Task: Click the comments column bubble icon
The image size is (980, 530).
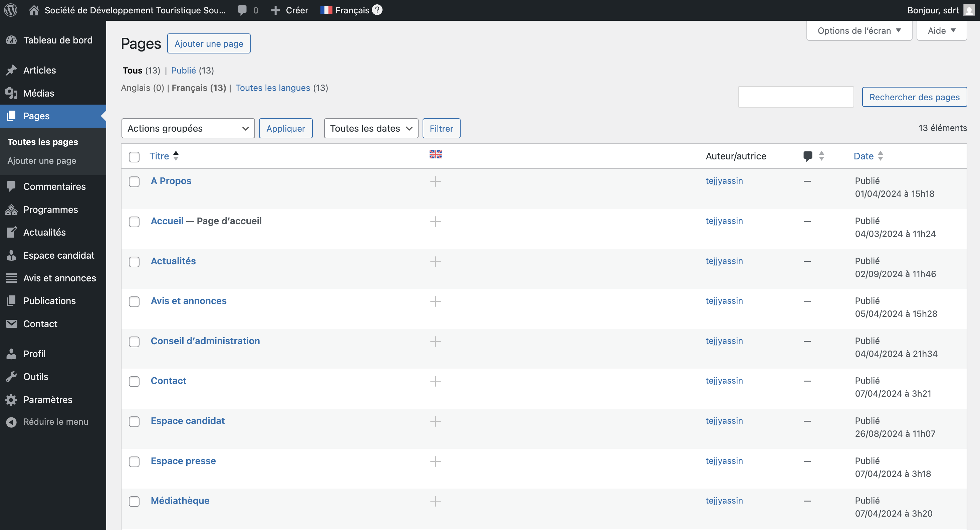Action: point(807,156)
